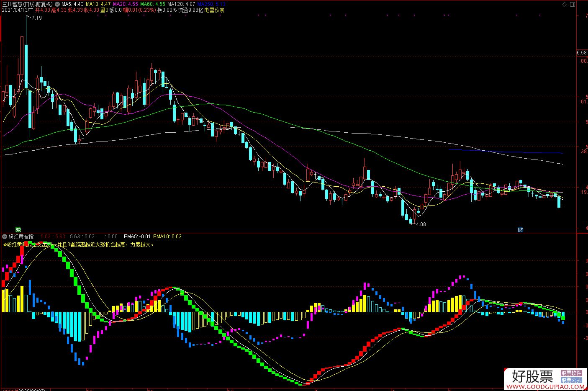Viewport: 588px width, 391px height.
Task: Click the 电器仪表 sector link
Action: pyautogui.click(x=215, y=10)
